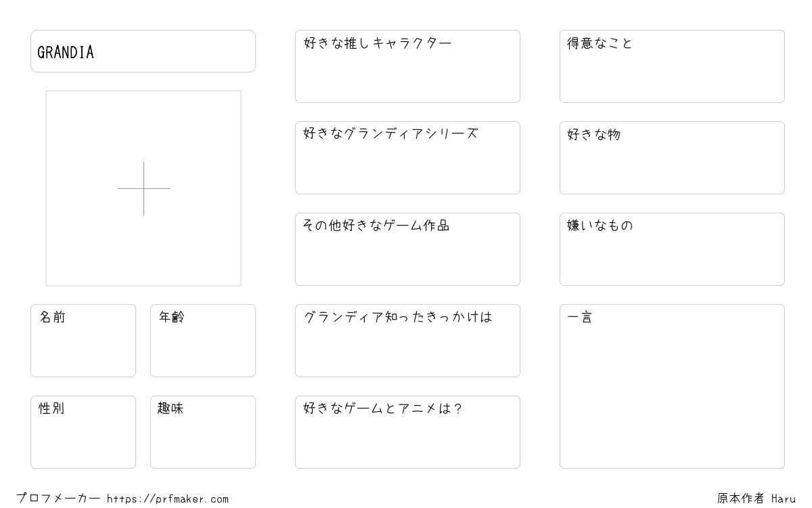Click the 名前 label text
Image resolution: width=812 pixels, height=508 pixels.
click(52, 317)
